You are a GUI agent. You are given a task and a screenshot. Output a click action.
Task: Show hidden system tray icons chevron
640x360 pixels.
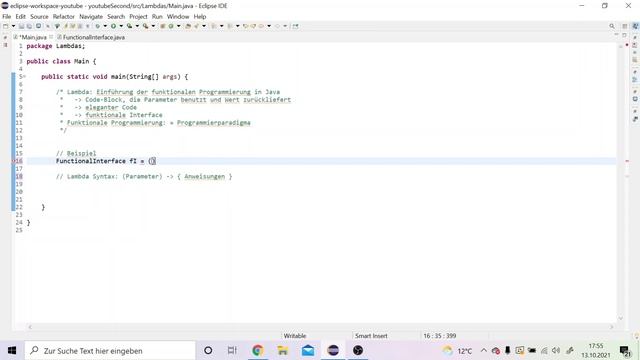point(484,351)
